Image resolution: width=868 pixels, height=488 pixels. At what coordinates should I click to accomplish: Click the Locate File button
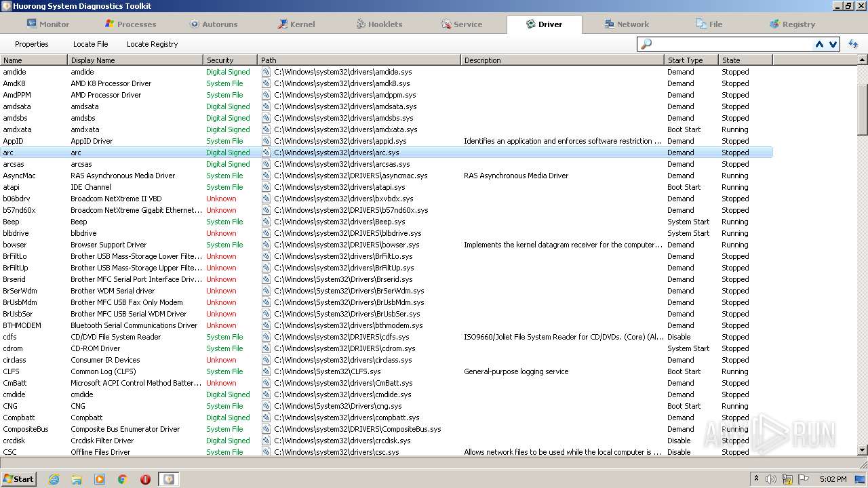tap(90, 44)
